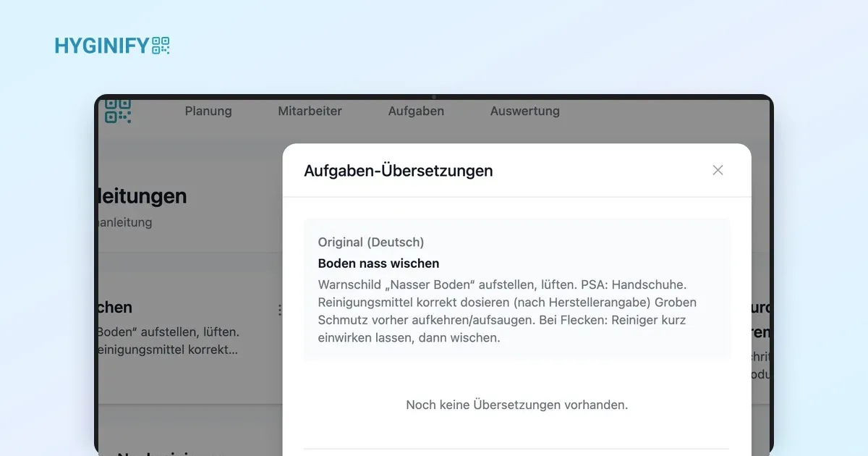Click the HYGINIFY logo at the top left
The height and width of the screenshot is (456, 868).
(x=112, y=46)
